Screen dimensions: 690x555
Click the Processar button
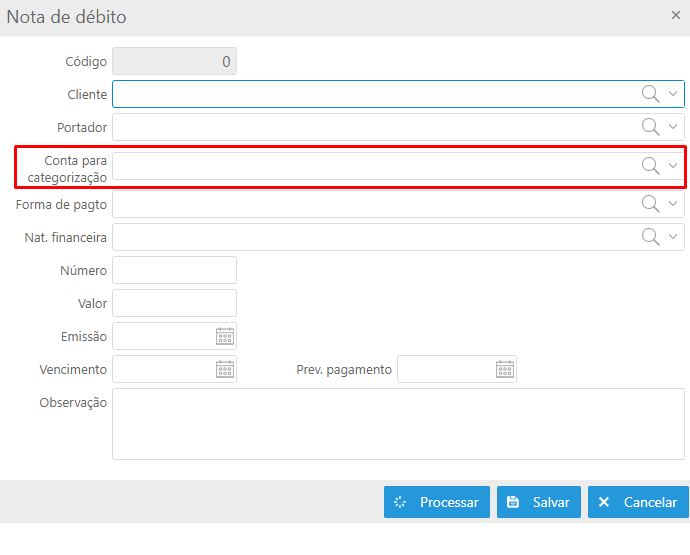[x=437, y=502]
